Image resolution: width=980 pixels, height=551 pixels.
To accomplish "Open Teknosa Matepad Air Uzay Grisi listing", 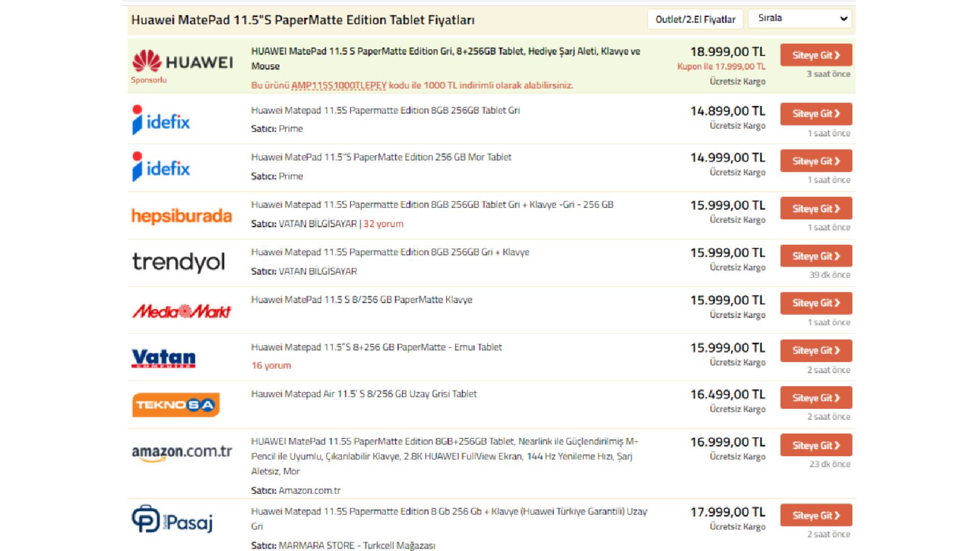I will tap(363, 394).
